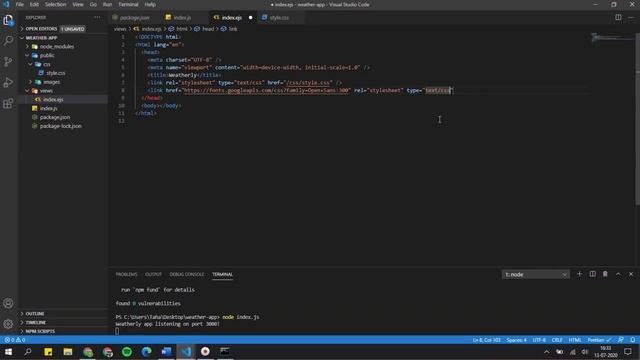The image size is (640, 360).
Task: Open the Run menu
Action: 107,4
